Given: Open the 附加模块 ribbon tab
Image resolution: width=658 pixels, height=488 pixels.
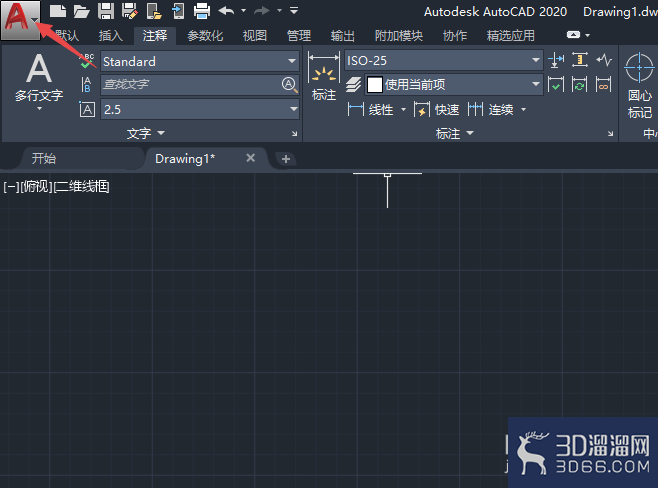Looking at the screenshot, I should (x=399, y=36).
